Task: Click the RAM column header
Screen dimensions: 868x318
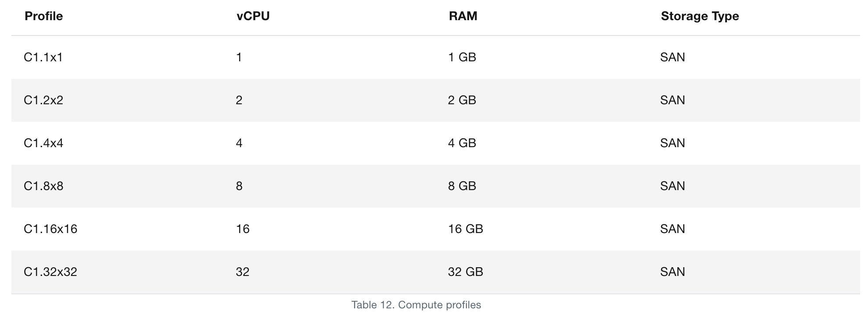Action: 463,16
